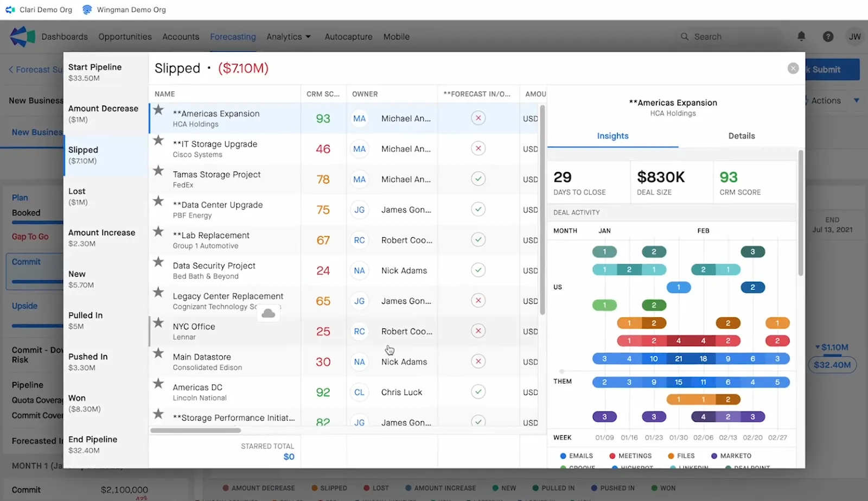
Task: Switch to the Details tab
Action: point(742,136)
